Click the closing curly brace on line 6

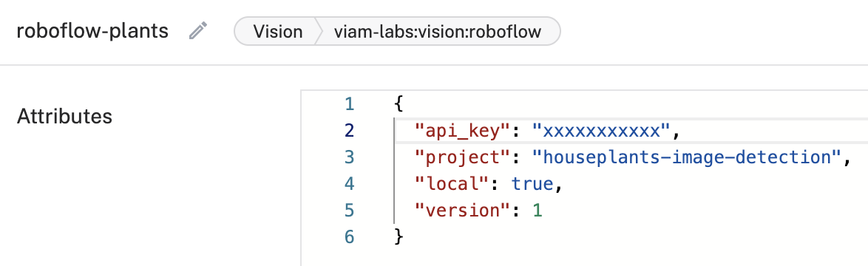coord(399,237)
